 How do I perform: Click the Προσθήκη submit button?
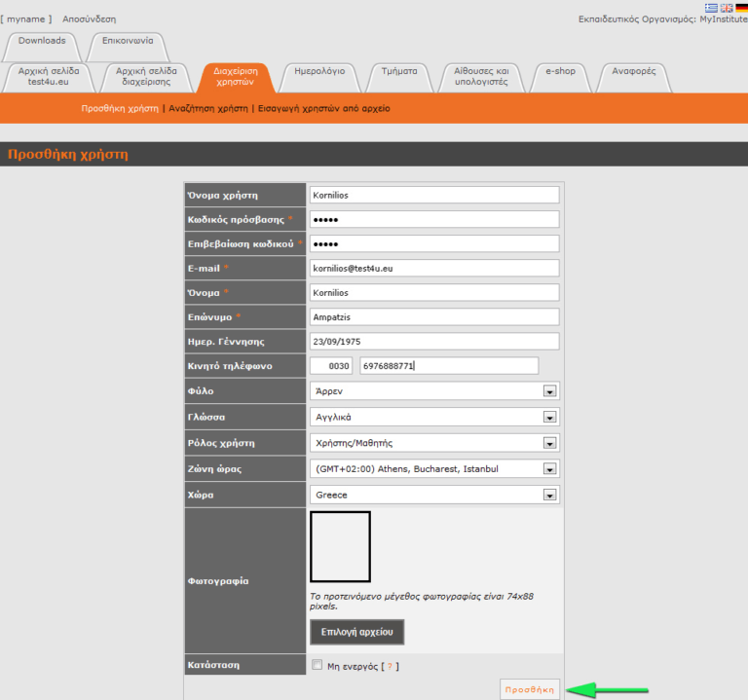[530, 689]
